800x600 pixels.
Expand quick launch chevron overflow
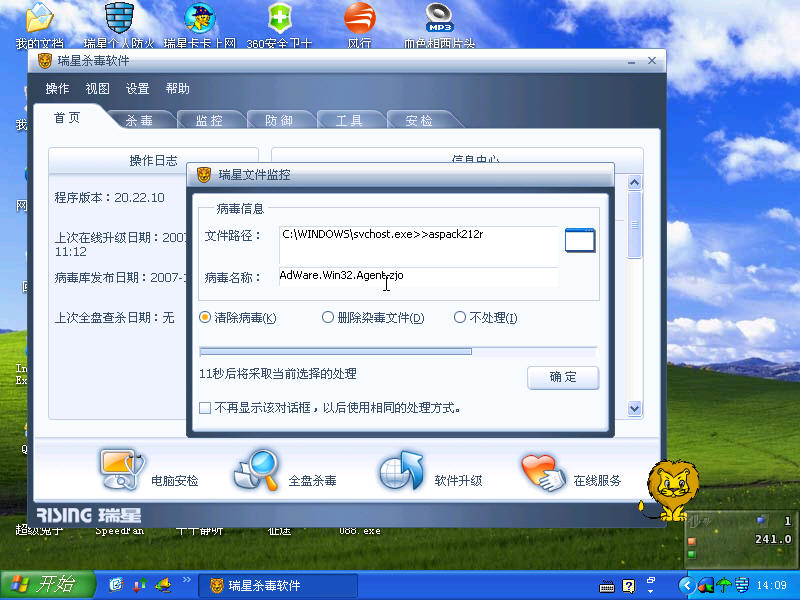186,579
